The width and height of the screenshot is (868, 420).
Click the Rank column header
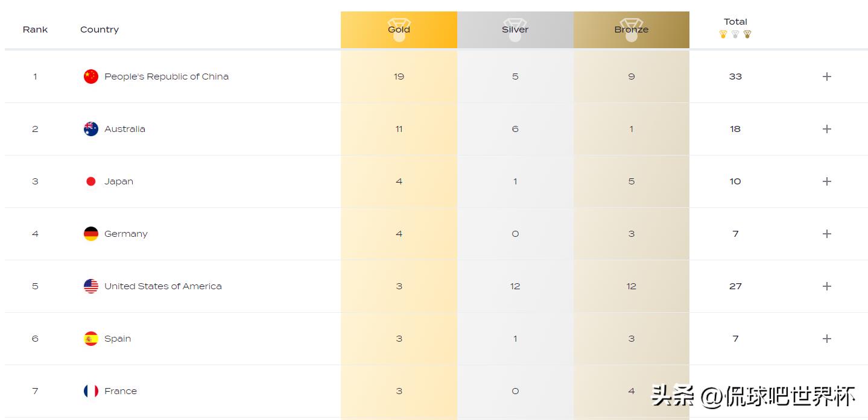pos(35,30)
